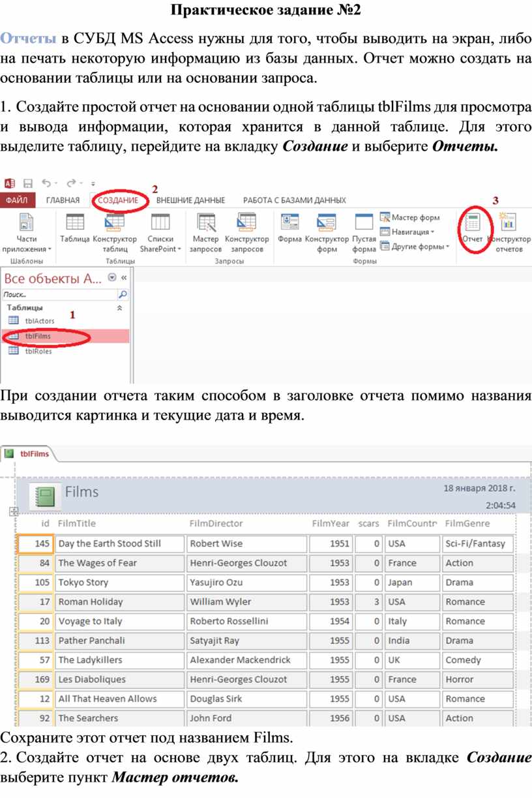Create a Пустая форма
This screenshot has height=798, width=532.
(x=364, y=232)
